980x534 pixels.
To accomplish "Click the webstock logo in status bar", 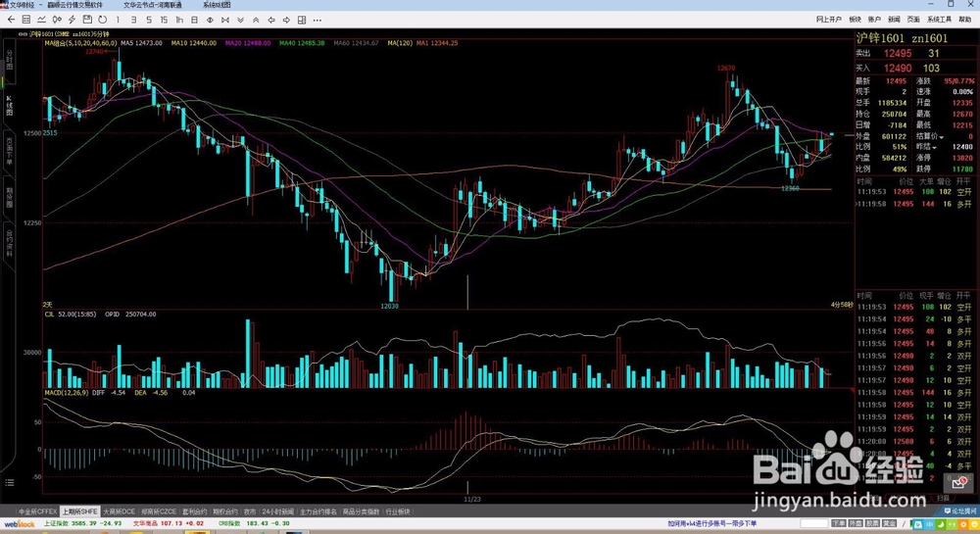I will tap(20, 523).
